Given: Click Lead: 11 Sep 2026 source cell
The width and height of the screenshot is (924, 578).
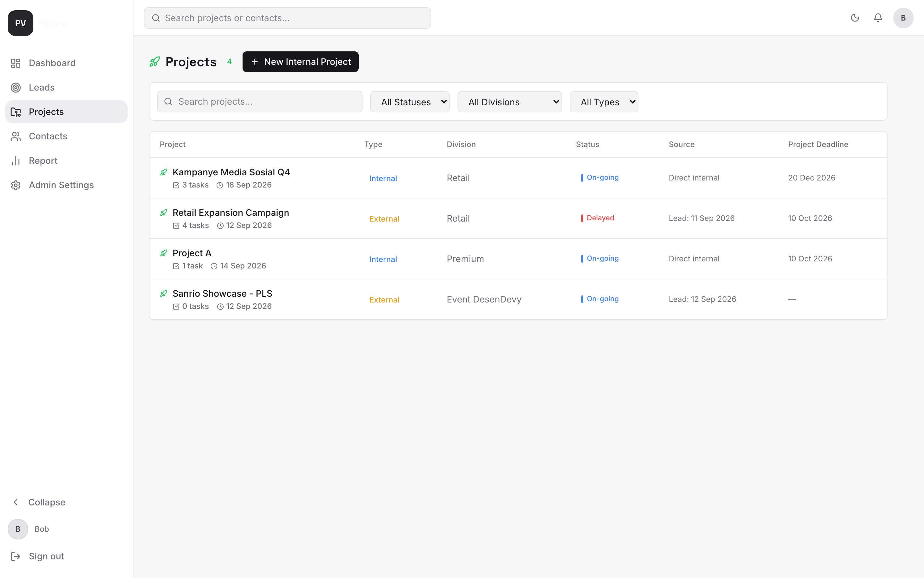Looking at the screenshot, I should pyautogui.click(x=701, y=218).
